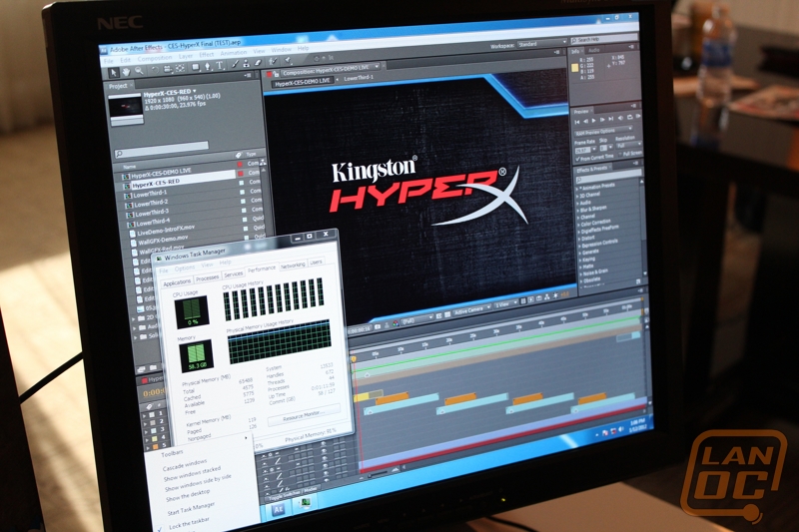Click RAM Preview button in Preview panel

click(x=637, y=117)
